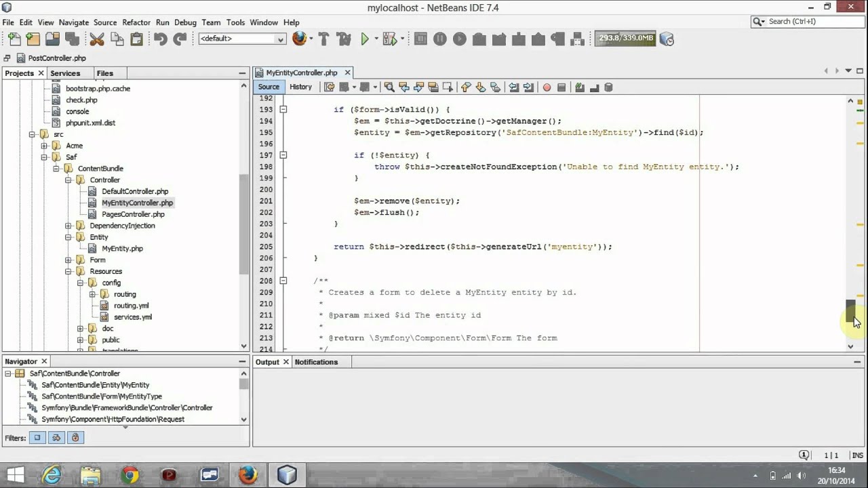Viewport: 868px width, 488px height.
Task: Open the Run Project dropdown arrow
Action: 377,39
